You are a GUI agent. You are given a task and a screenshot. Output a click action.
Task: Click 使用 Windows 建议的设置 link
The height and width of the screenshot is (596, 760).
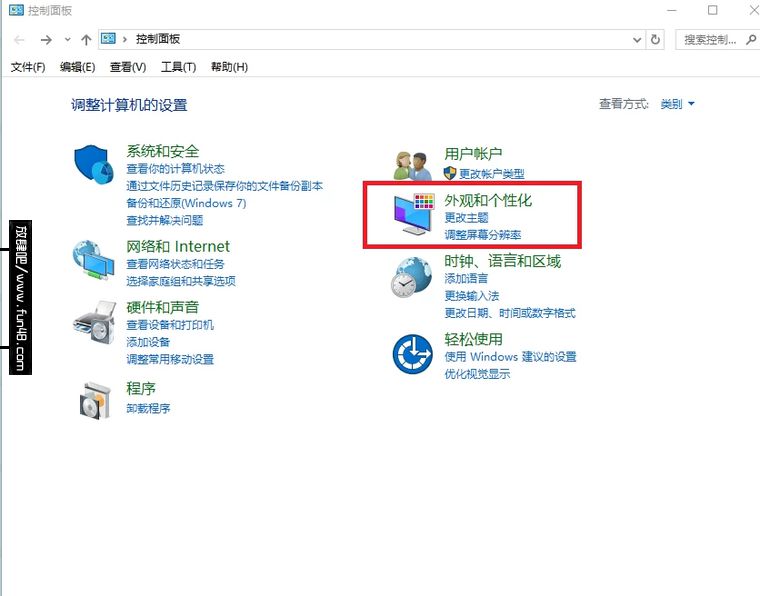(510, 357)
